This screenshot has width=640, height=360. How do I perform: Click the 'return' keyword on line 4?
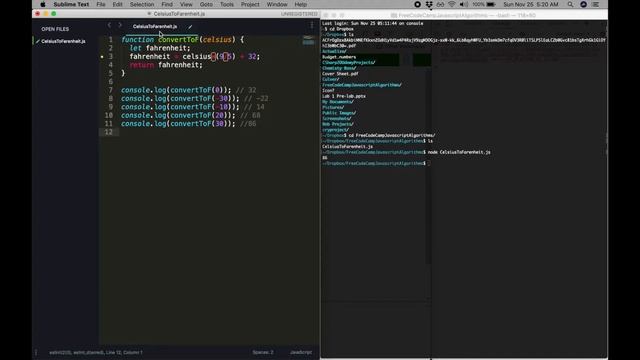pyautogui.click(x=142, y=65)
